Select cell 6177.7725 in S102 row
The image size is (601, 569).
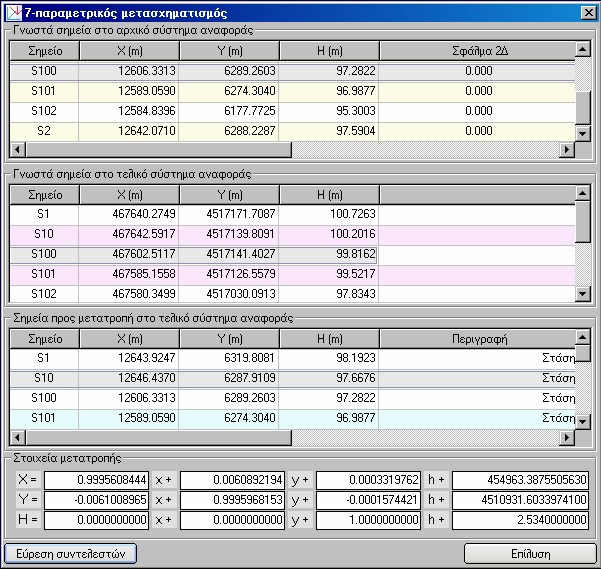click(229, 111)
